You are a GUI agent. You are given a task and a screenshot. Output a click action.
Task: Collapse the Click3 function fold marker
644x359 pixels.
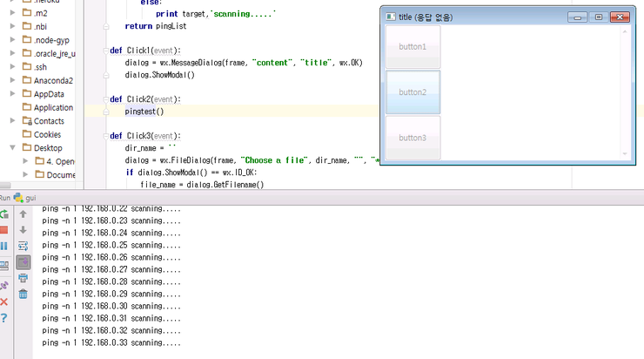coord(105,136)
